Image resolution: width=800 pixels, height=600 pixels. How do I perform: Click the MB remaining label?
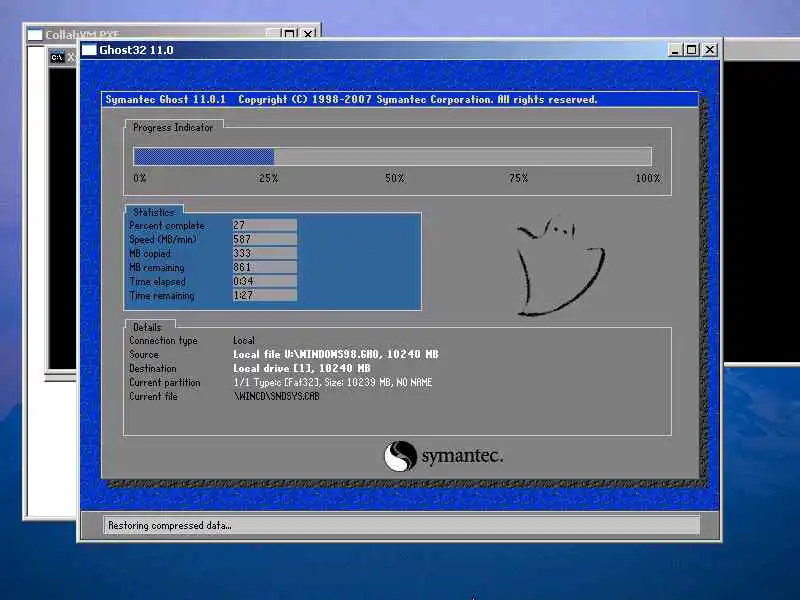156,267
